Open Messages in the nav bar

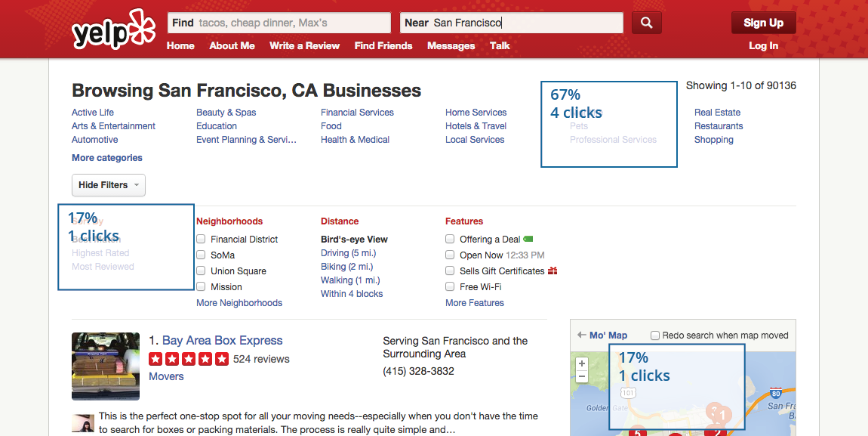click(451, 45)
